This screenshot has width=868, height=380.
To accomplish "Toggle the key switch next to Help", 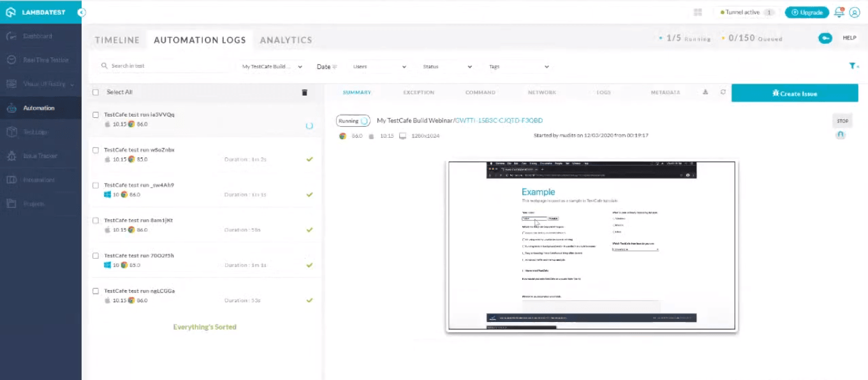I will 825,38.
